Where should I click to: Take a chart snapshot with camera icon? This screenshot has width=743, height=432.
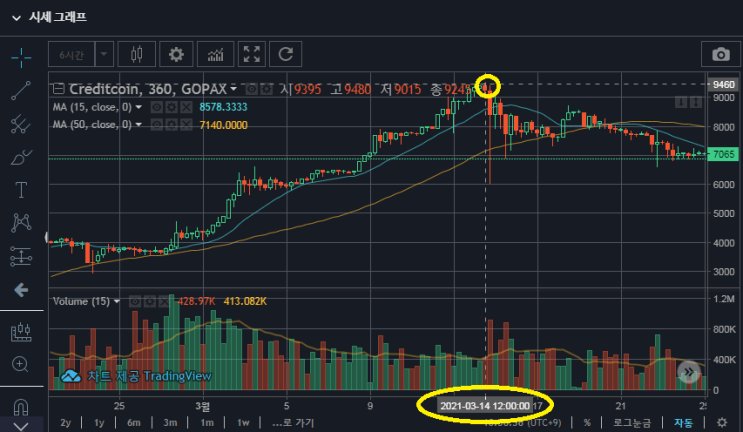pos(719,54)
